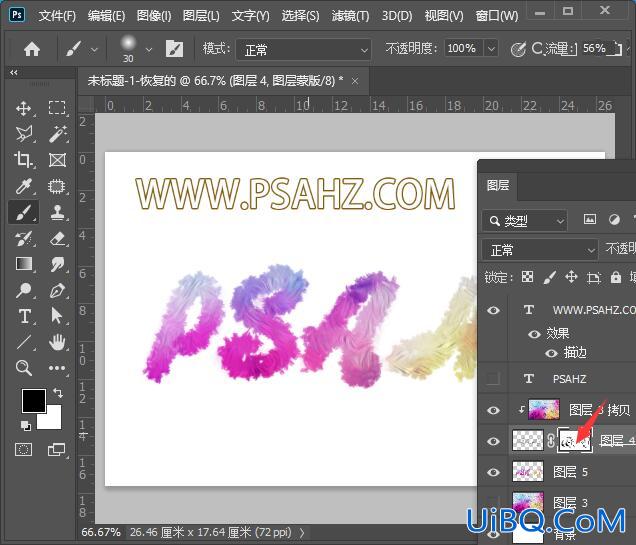Select the layer mask thumbnail of 图层 4

pyautogui.click(x=575, y=440)
